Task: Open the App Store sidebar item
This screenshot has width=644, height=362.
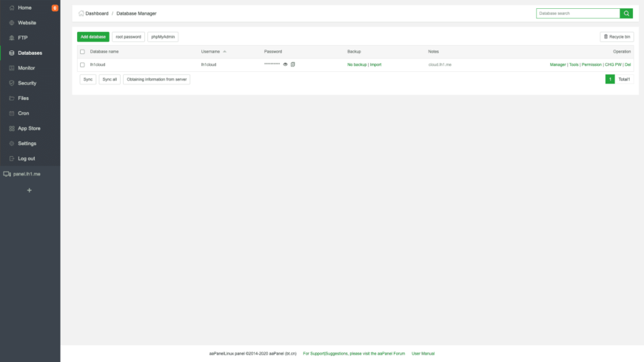Action: pyautogui.click(x=29, y=128)
